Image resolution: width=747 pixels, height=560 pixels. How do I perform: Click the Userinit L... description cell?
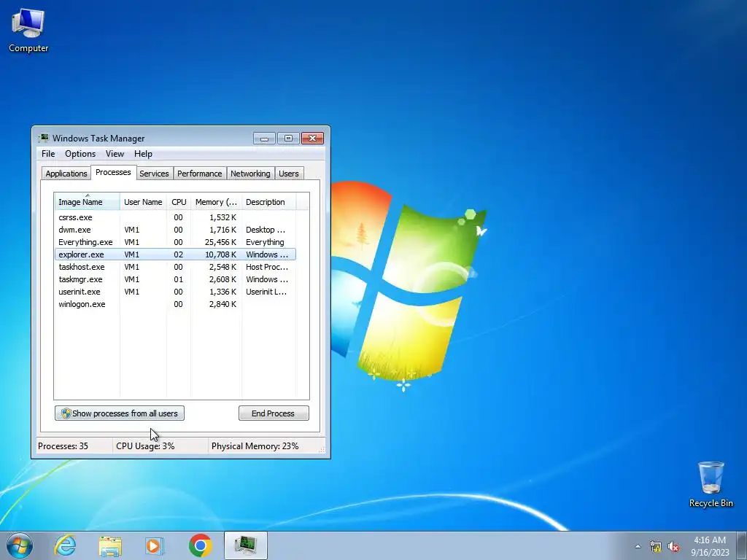point(266,292)
